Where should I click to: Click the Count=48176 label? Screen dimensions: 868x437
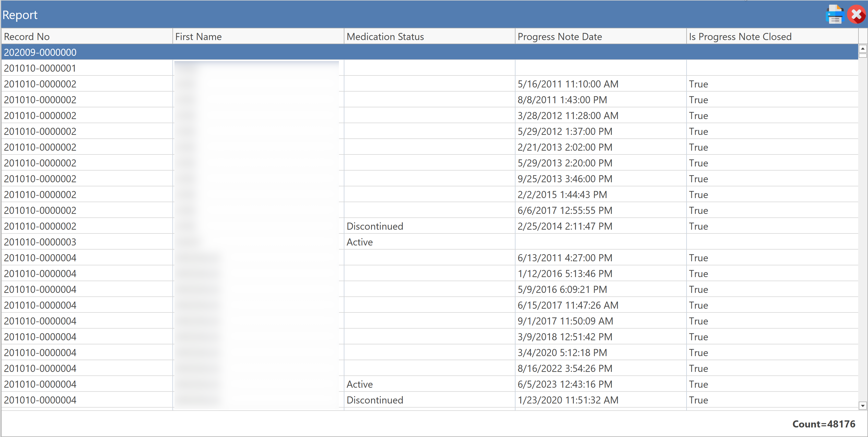(x=823, y=424)
